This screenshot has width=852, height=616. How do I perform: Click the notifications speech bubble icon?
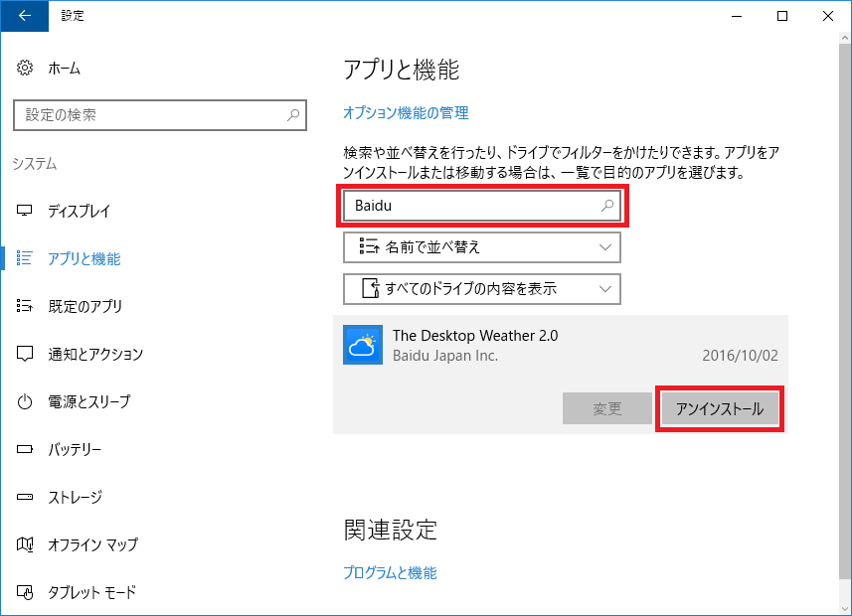coord(25,354)
